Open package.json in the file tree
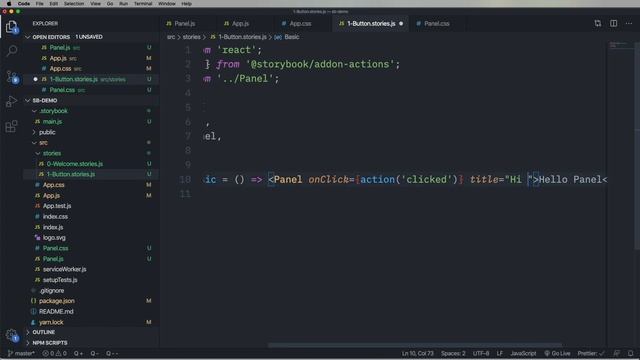This screenshot has width=640, height=360. tap(56, 301)
